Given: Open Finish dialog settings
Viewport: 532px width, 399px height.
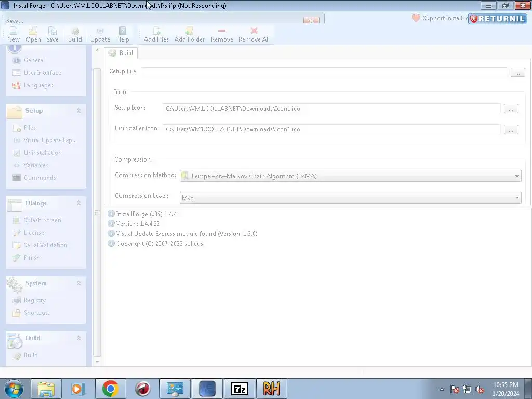Looking at the screenshot, I should tap(26, 258).
